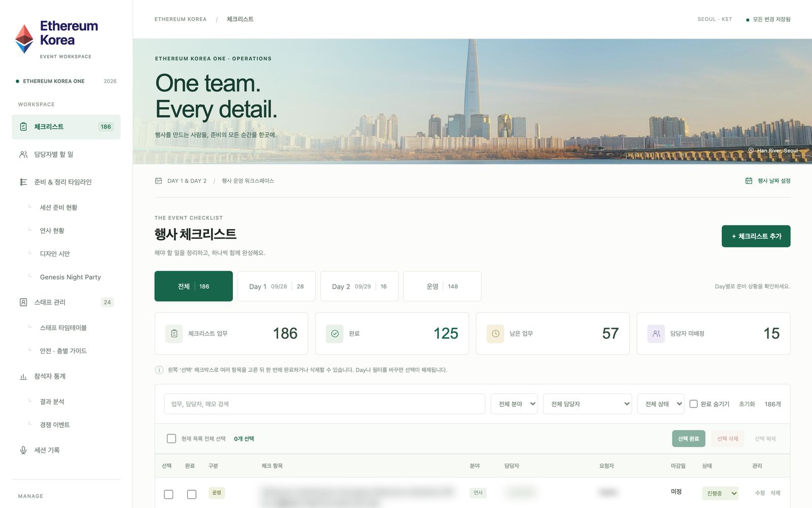Open Genesis Night Party in the sidebar

click(x=71, y=277)
